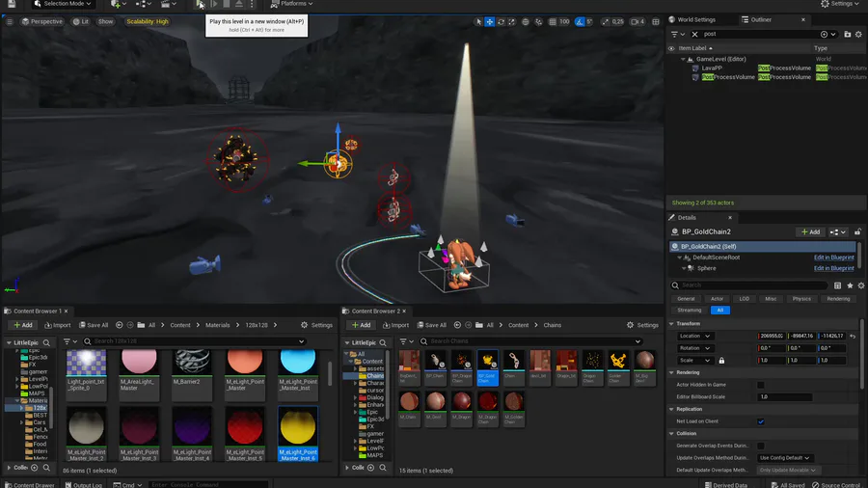This screenshot has height=488, width=868.
Task: Click Save All in Content Browser 1
Action: click(x=94, y=325)
